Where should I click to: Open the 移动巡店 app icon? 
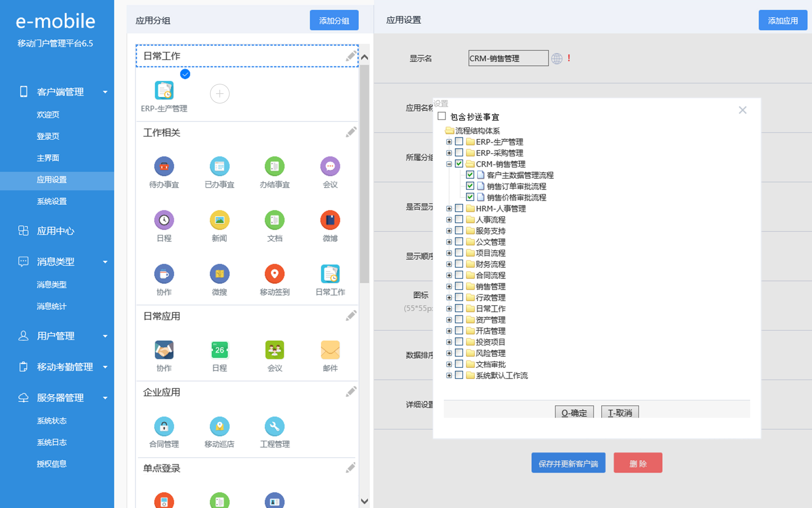click(x=219, y=426)
